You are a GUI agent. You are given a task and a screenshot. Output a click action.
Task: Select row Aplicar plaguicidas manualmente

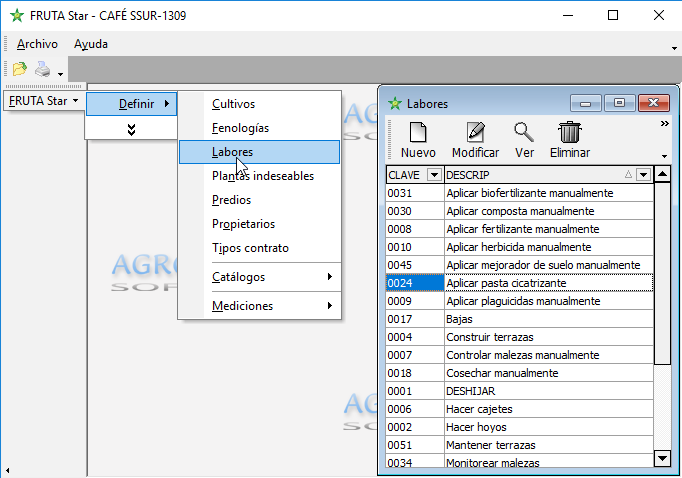tap(519, 301)
